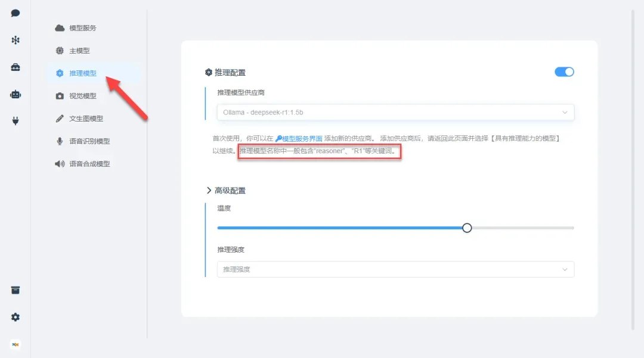Viewport: 644px width, 358px height.
Task: Open the 语音合成模型 settings page
Action: pyautogui.click(x=94, y=164)
